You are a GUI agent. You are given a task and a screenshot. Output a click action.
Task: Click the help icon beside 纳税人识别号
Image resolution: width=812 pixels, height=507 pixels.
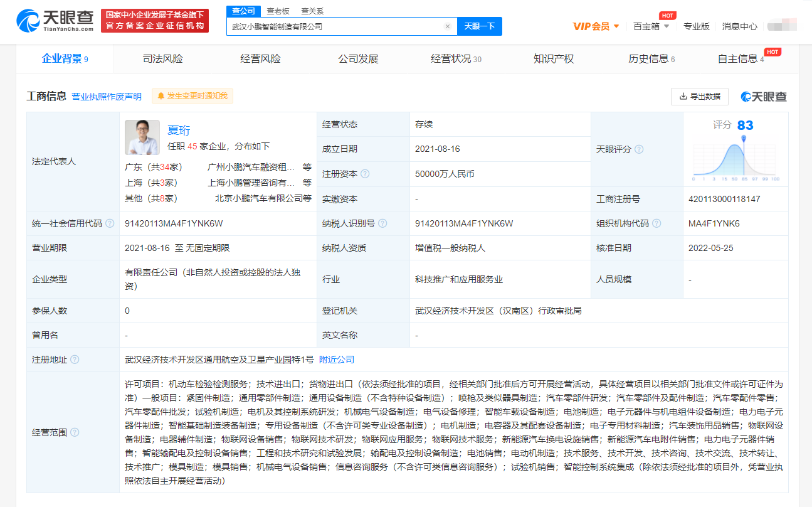(x=383, y=223)
